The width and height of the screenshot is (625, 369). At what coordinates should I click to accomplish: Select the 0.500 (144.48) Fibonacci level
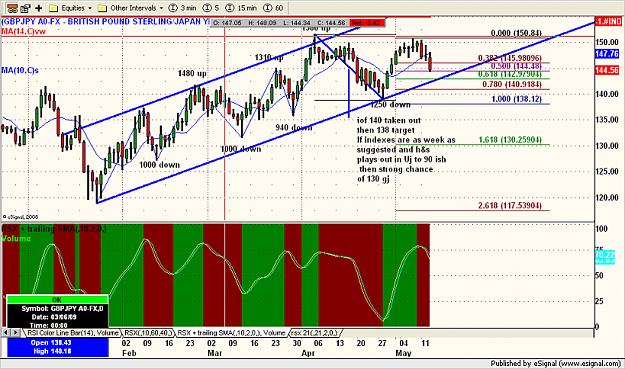(x=516, y=66)
